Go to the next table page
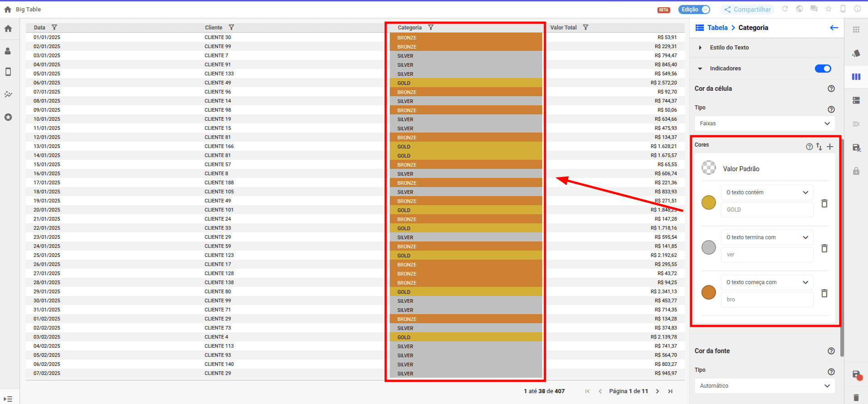The image size is (868, 404). [657, 391]
